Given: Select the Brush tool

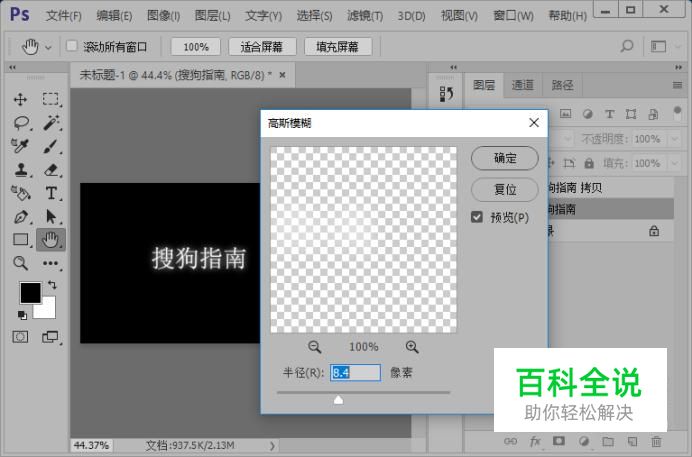Looking at the screenshot, I should pyautogui.click(x=50, y=146).
